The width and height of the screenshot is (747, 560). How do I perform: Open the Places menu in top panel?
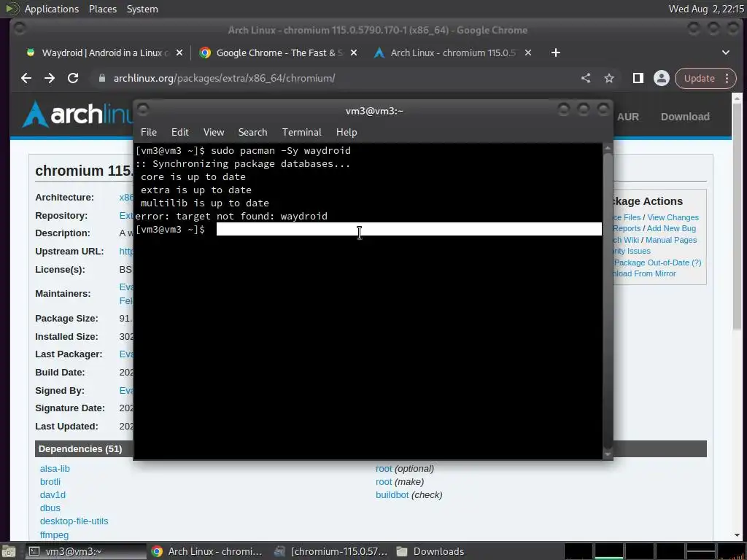pos(102,9)
